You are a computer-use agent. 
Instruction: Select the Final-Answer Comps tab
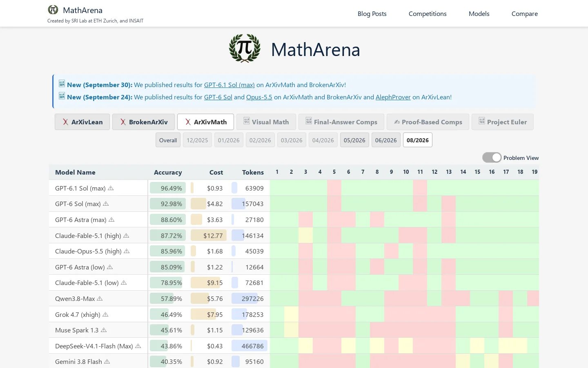[x=341, y=122]
